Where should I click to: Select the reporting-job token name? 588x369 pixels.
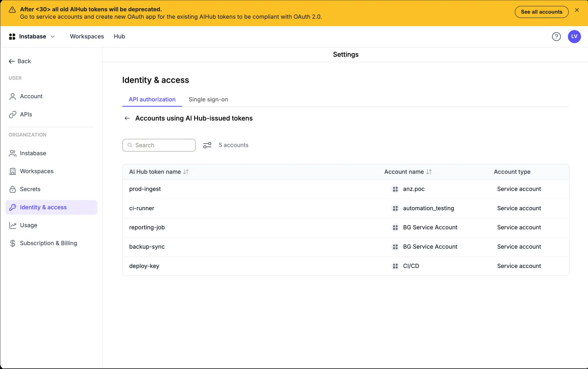coord(147,227)
